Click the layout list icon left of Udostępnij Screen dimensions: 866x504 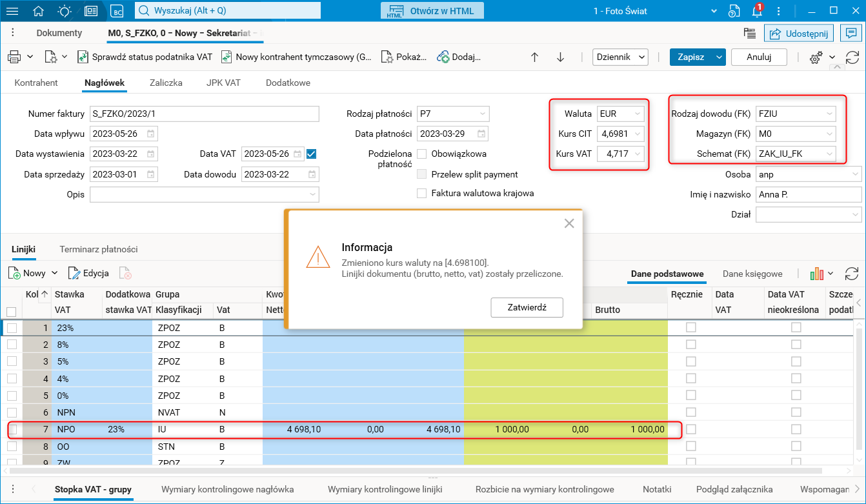(749, 33)
